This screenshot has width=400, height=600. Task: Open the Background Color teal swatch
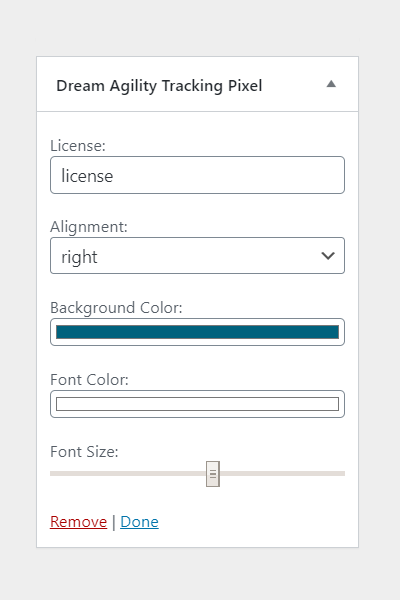[x=198, y=332]
